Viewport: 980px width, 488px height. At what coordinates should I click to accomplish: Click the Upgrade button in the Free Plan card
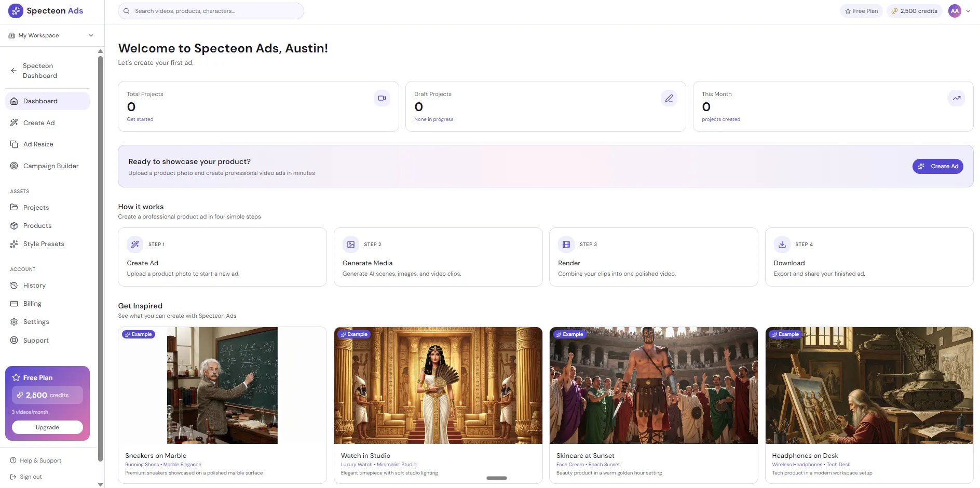pyautogui.click(x=47, y=428)
